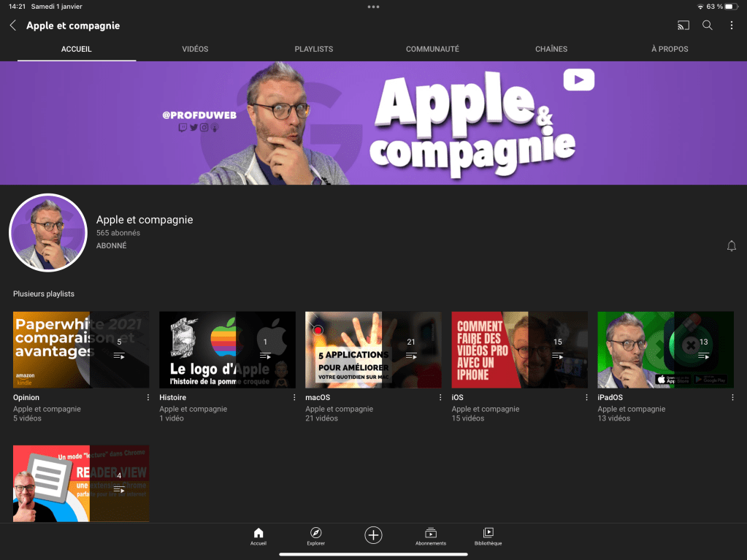The width and height of the screenshot is (747, 560).
Task: Open Abonnements in bottom bar
Action: pos(431,537)
